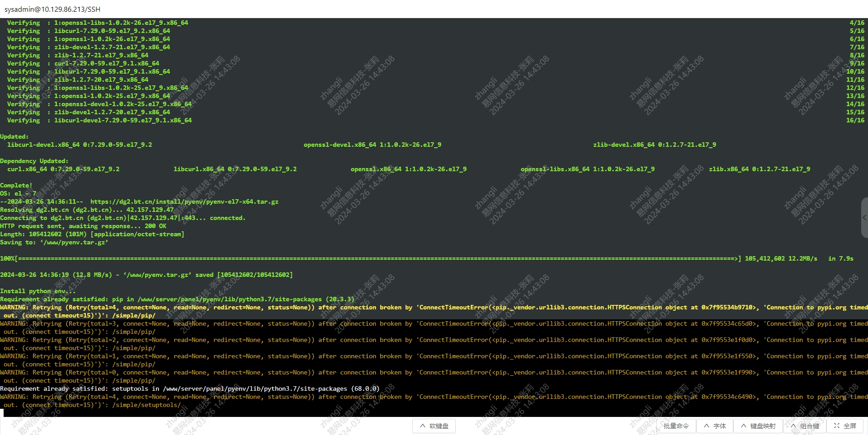Click the 100% download progress bar line
The width and height of the screenshot is (868, 435).
tap(427, 258)
